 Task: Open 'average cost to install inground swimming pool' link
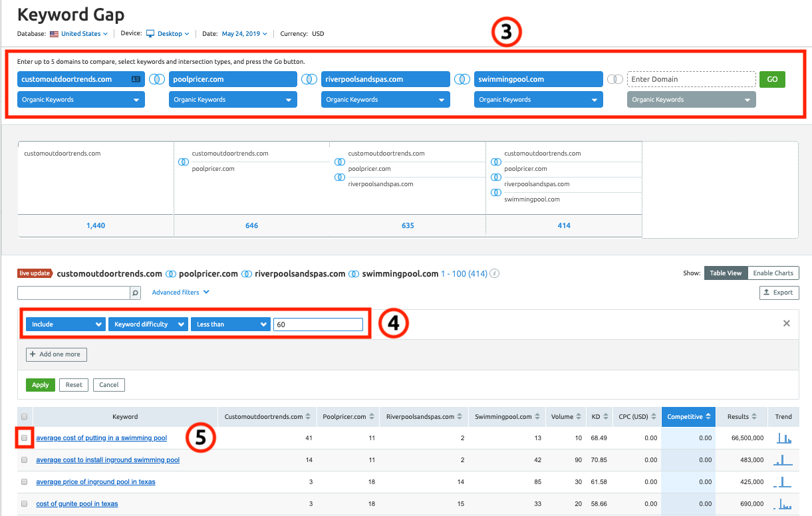(x=108, y=460)
